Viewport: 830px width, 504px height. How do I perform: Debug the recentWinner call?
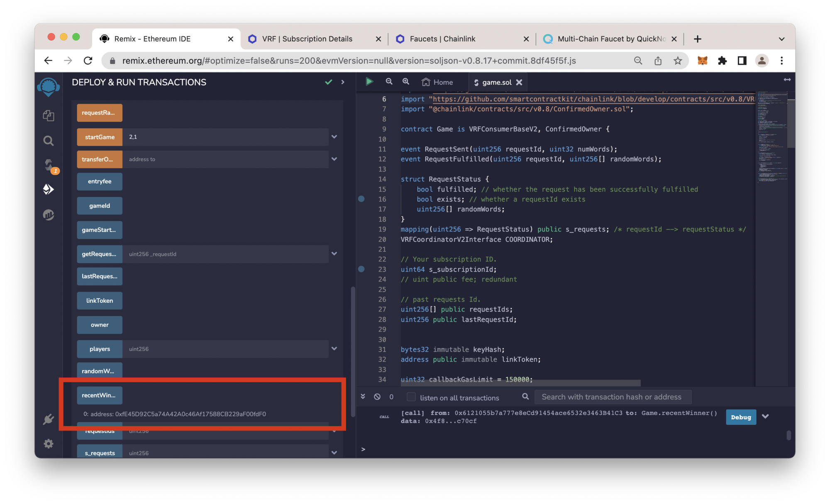click(741, 417)
